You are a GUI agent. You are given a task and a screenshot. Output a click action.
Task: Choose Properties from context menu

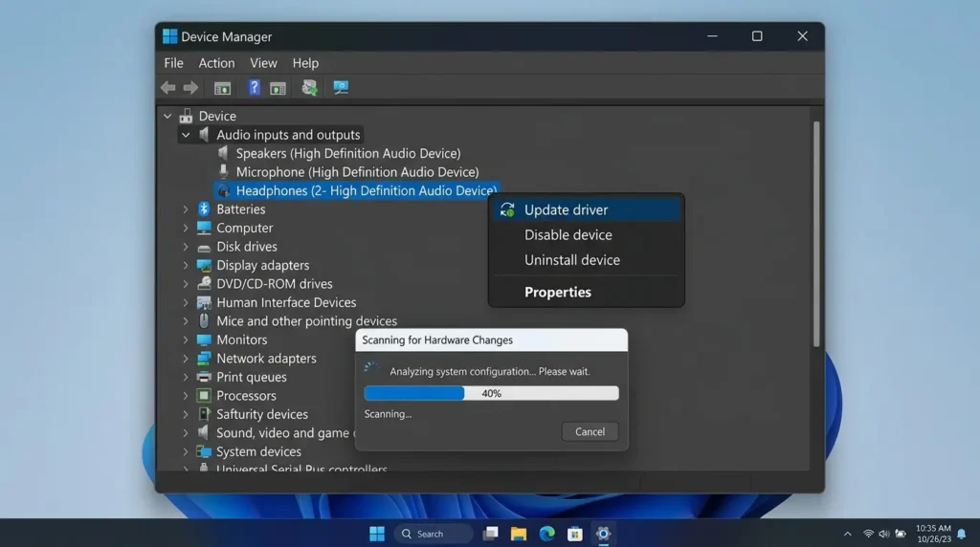coord(587,293)
